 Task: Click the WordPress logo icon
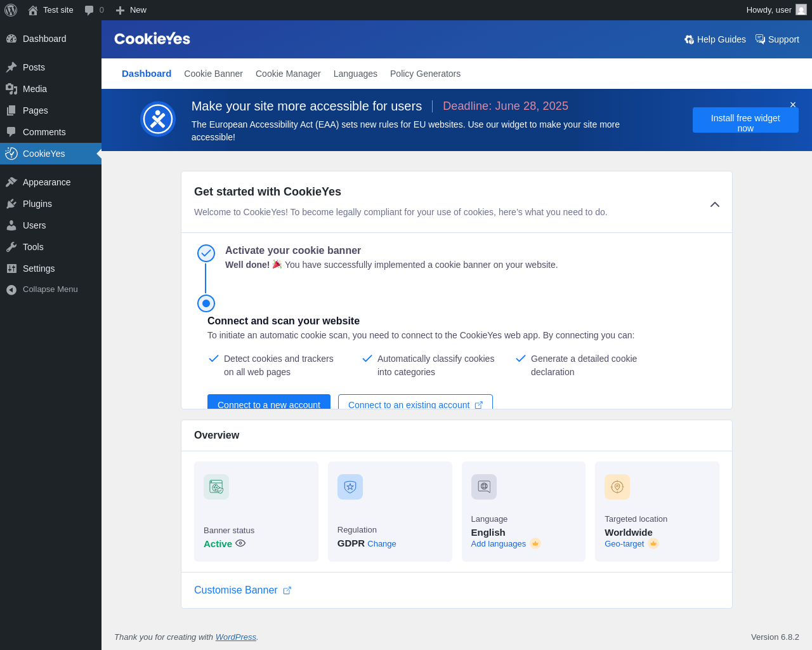tap(11, 10)
